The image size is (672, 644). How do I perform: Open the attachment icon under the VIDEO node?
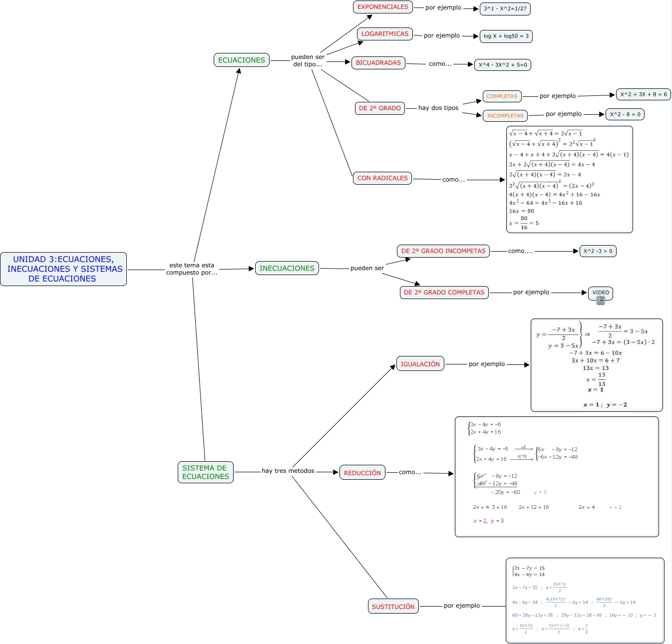coord(601,301)
